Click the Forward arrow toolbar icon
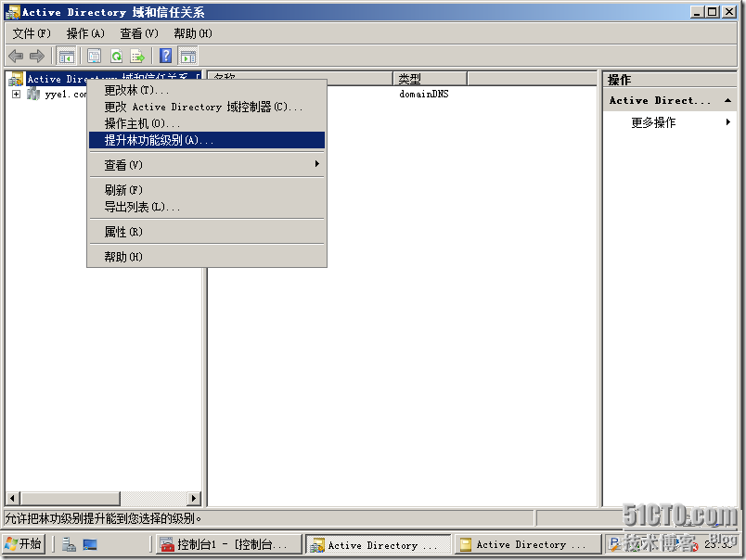The image size is (746, 560). pos(36,57)
